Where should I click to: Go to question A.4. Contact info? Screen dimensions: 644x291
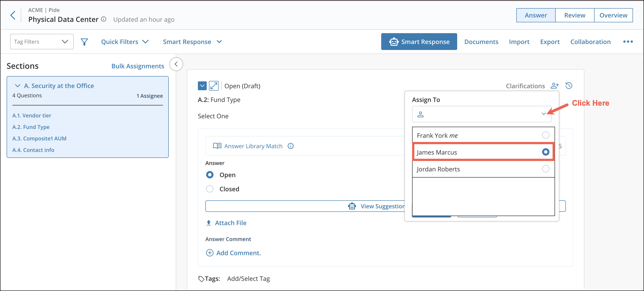click(x=33, y=150)
